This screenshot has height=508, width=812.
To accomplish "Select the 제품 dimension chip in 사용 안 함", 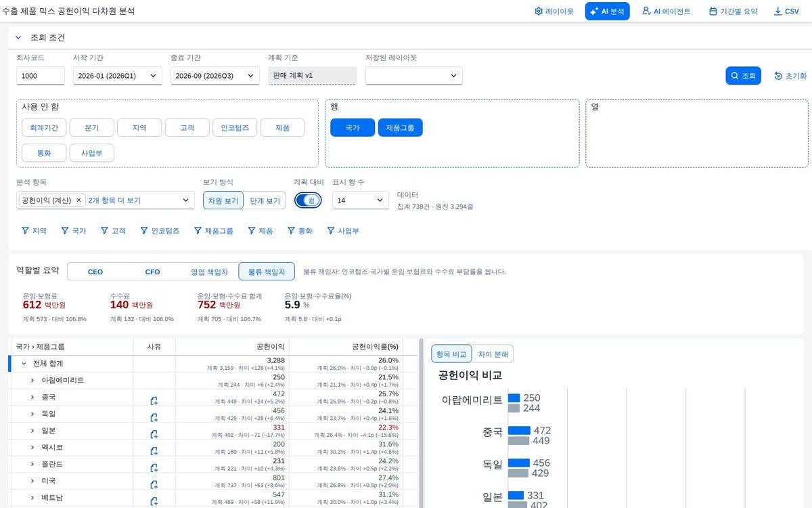I will (283, 127).
